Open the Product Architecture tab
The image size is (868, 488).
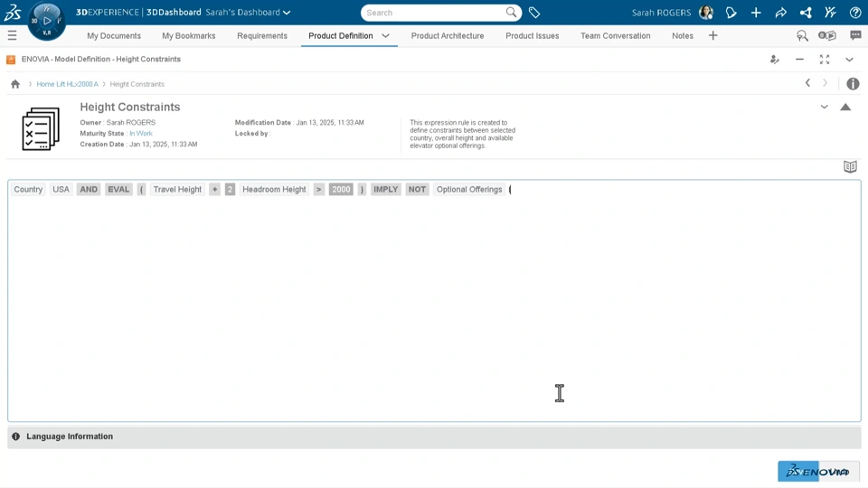(x=448, y=36)
